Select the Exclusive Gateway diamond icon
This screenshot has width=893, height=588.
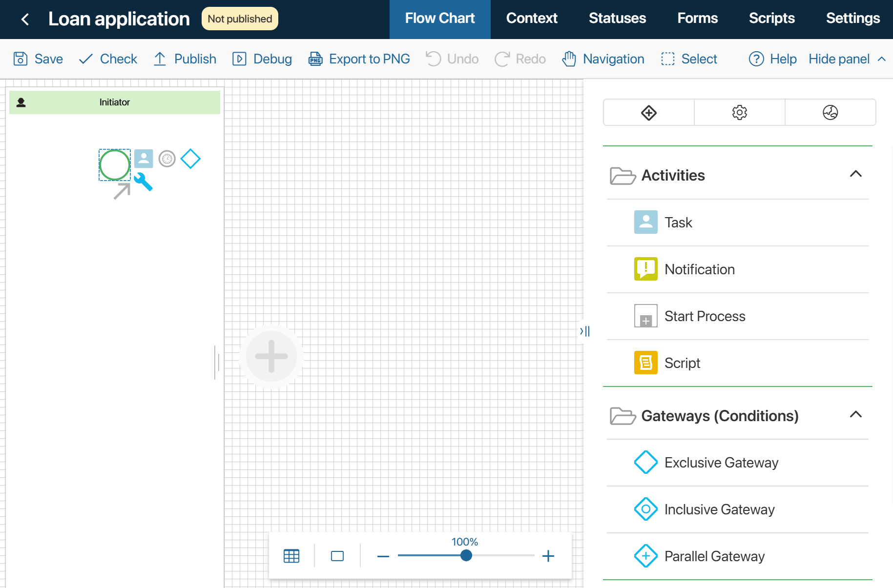click(x=645, y=462)
